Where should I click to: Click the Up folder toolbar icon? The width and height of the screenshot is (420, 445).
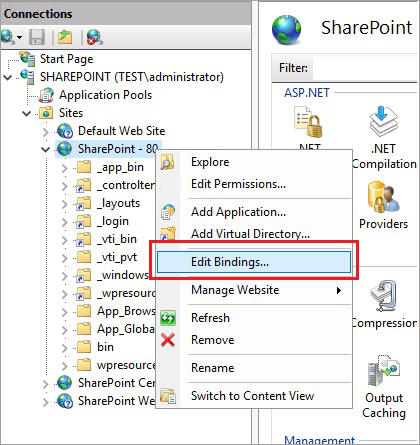pyautogui.click(x=65, y=37)
